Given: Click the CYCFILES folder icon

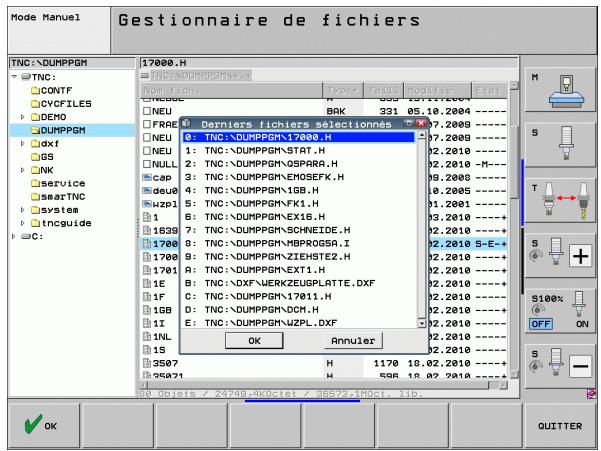Looking at the screenshot, I should (35, 104).
